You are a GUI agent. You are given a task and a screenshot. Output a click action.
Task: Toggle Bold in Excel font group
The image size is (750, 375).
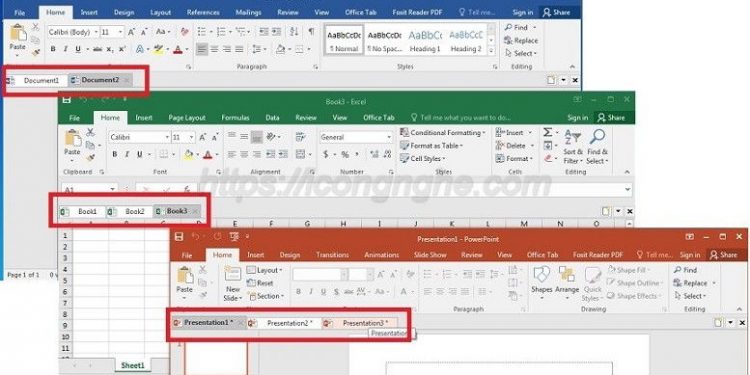click(114, 154)
